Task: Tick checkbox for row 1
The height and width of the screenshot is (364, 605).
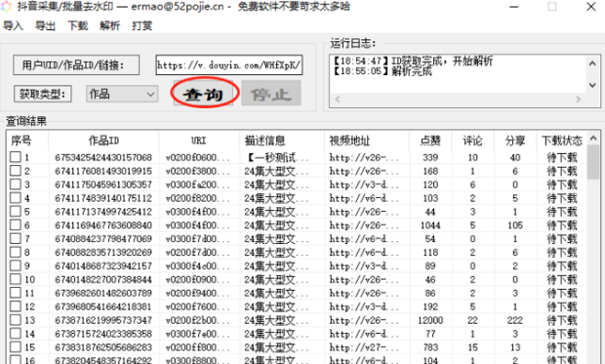Action: click(16, 157)
